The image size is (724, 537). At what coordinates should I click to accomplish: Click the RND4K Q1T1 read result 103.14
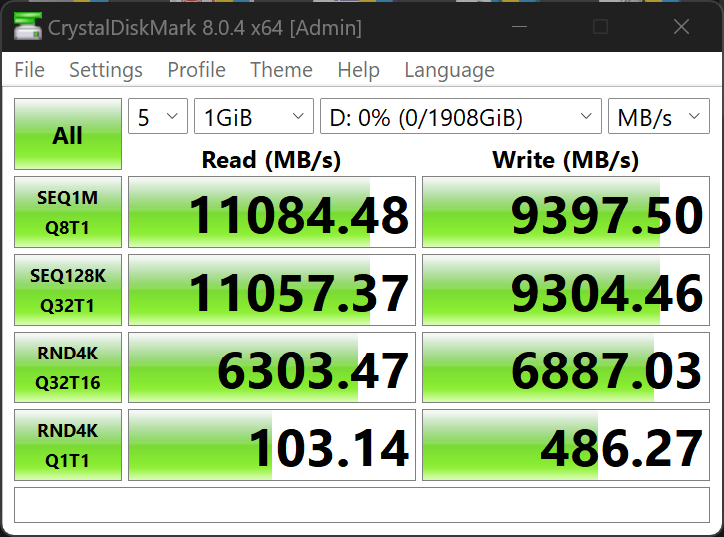272,445
